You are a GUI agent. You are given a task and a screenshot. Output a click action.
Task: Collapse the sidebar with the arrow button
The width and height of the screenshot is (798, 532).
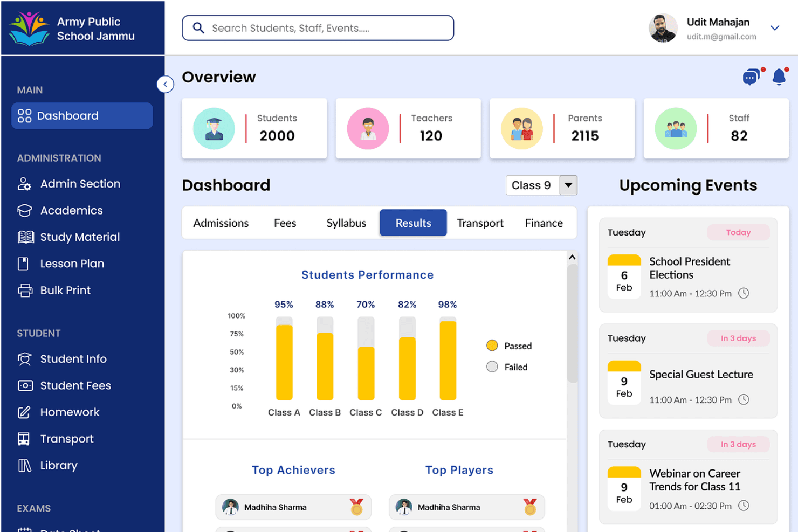[165, 84]
